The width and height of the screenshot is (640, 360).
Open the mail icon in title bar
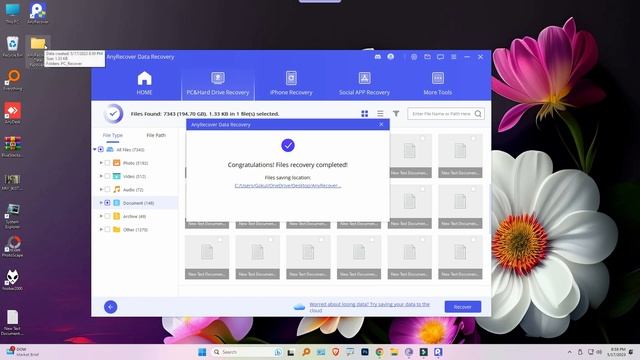pyautogui.click(x=427, y=57)
